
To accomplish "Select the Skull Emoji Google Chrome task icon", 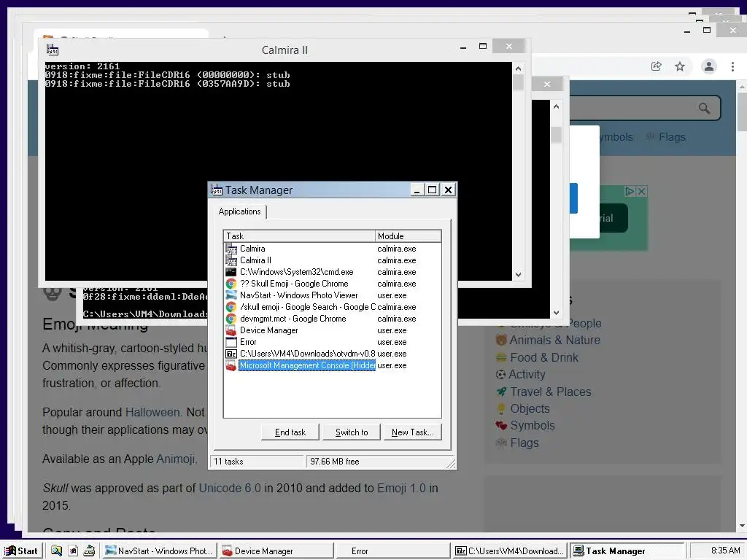I will [231, 284].
